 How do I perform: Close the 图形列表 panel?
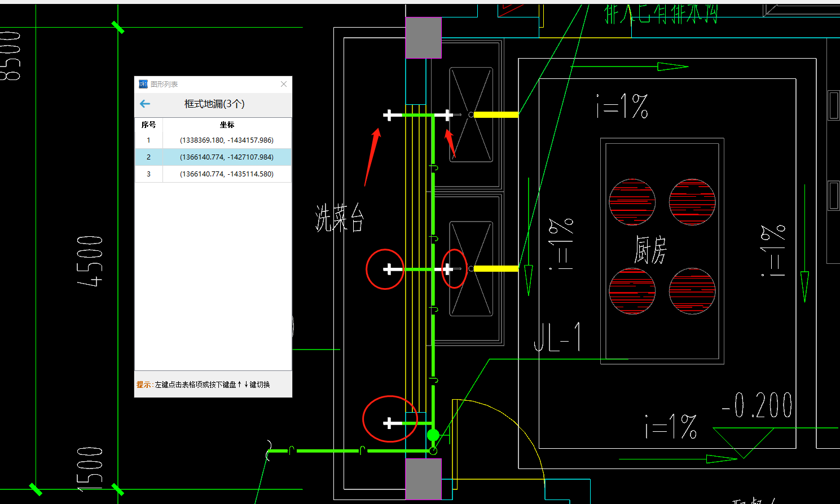[284, 84]
